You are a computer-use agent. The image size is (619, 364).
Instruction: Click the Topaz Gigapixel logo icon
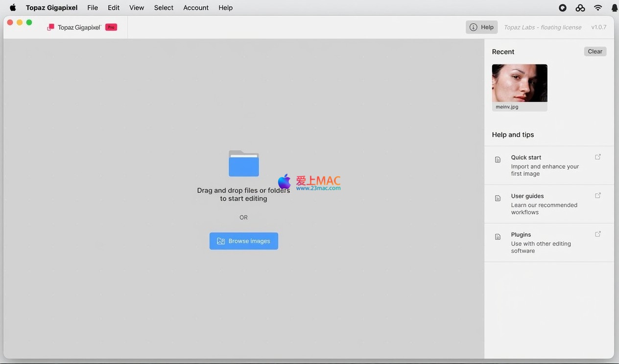(50, 27)
